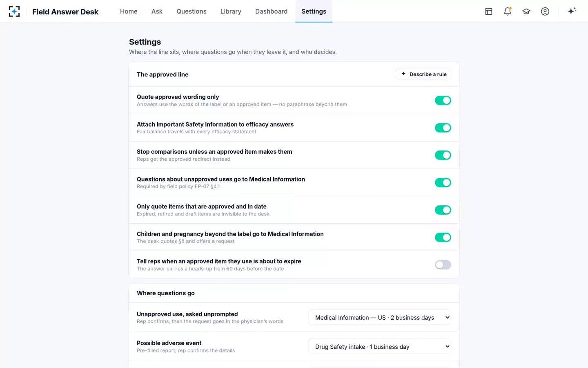The image size is (588, 368).
Task: Toggle Children and pregnancy rule switch
Action: pos(443,238)
